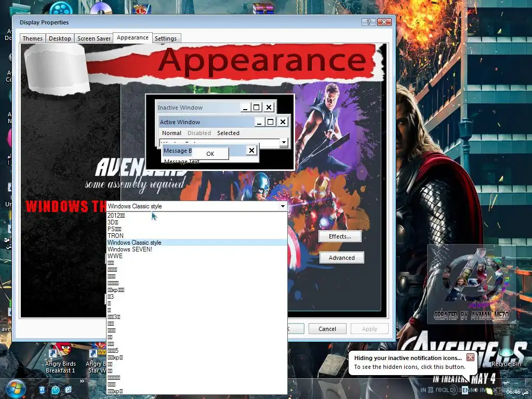This screenshot has height=399, width=532.
Task: Expand quick launch chevron overflow
Action: [82, 381]
